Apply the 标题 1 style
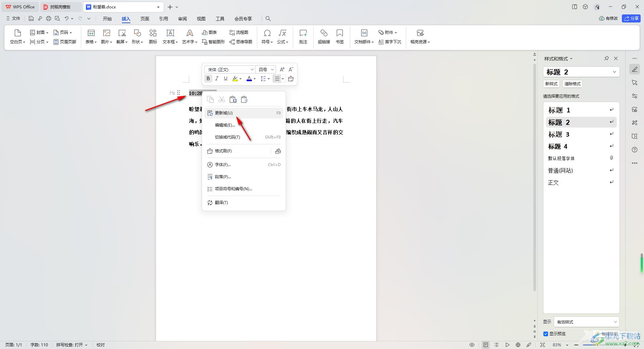Viewport: 644px width, 349px height. click(x=581, y=110)
